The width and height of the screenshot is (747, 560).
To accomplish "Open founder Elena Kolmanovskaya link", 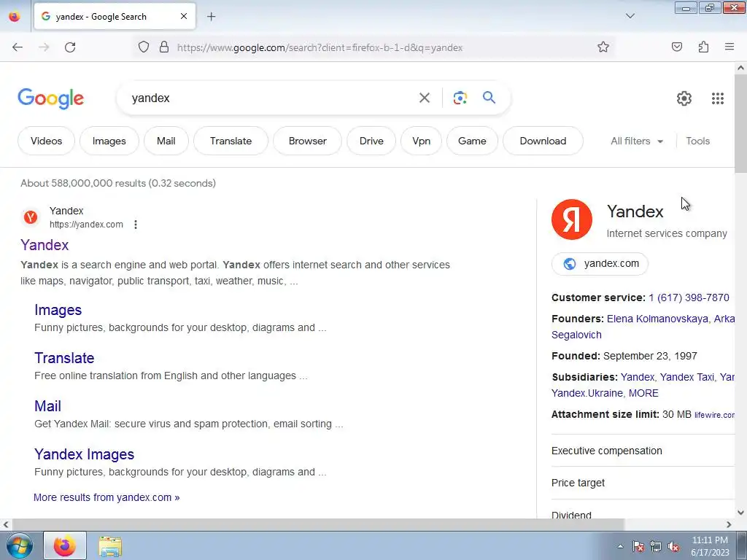I will pyautogui.click(x=657, y=319).
